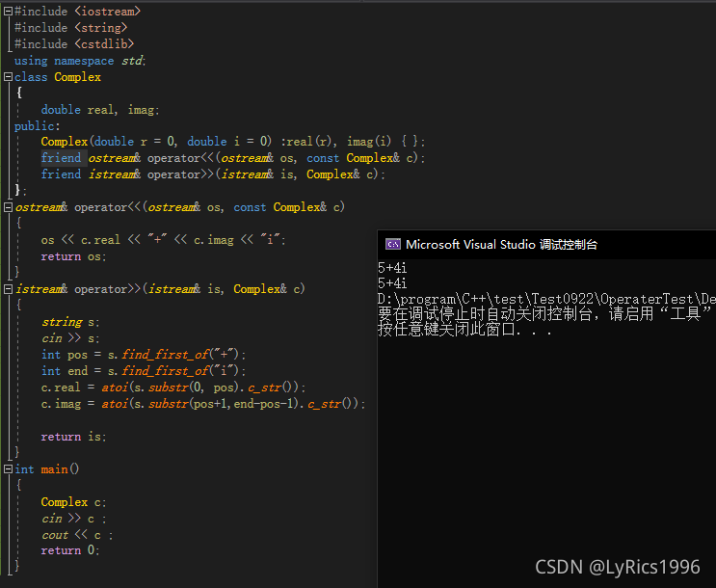Viewport: 716px width, 588px height.
Task: Click the 'c.imag = atoi' assignment line
Action: 203,404
